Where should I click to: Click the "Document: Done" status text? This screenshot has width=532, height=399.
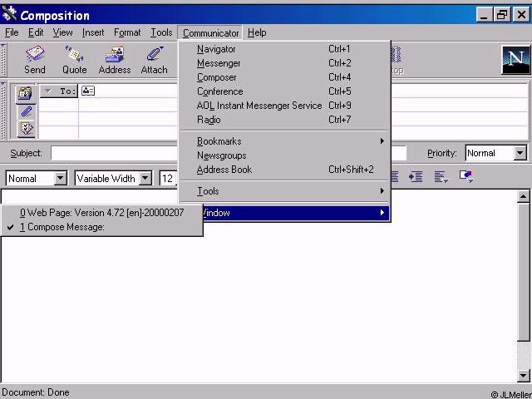(36, 392)
